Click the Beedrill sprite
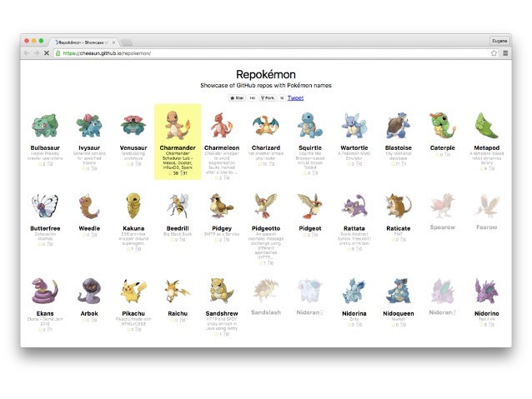This screenshot has width=532, height=399. (x=178, y=206)
